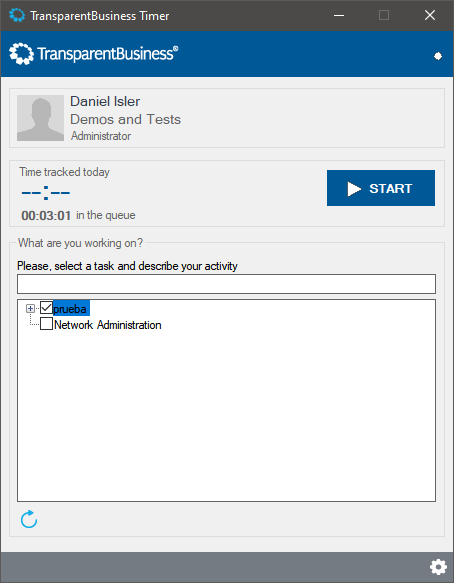Click the TransparentBusiness icon in the title bar
This screenshot has width=454, height=583.
pos(16,16)
